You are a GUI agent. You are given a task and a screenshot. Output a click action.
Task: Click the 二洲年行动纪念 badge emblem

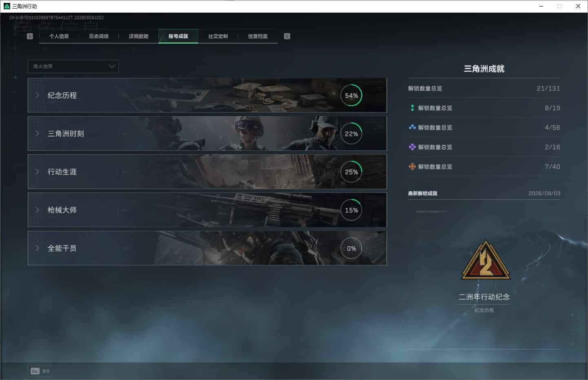(486, 261)
